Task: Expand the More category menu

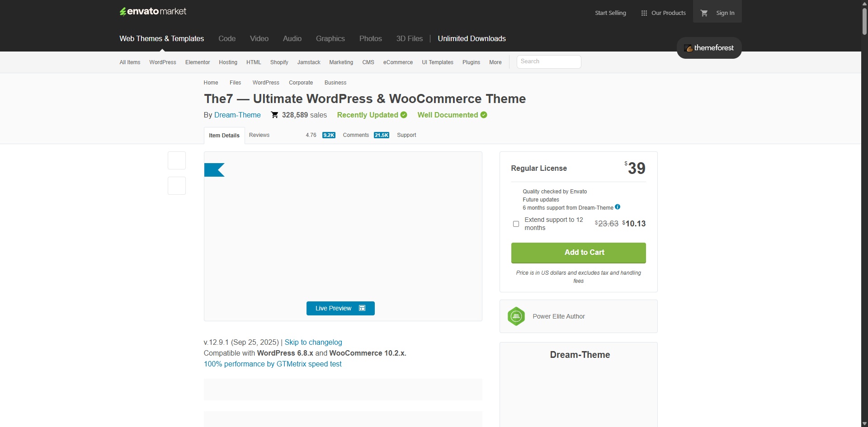Action: click(x=495, y=62)
